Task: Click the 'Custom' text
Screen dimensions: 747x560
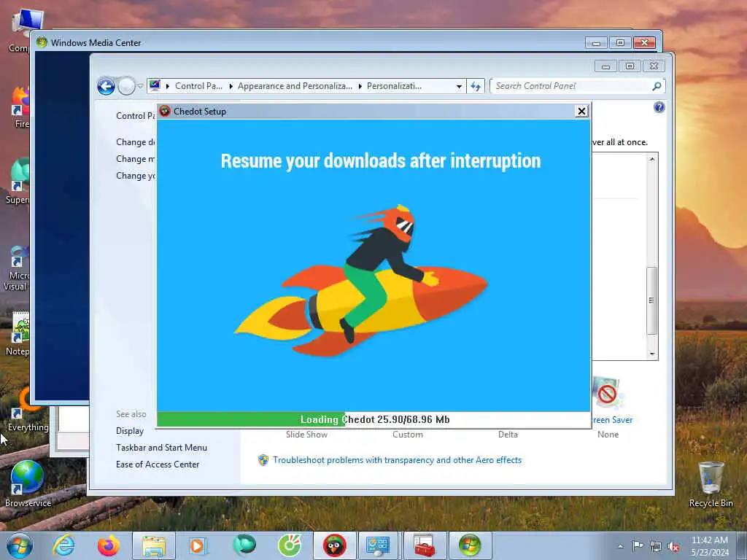Action: click(x=407, y=435)
